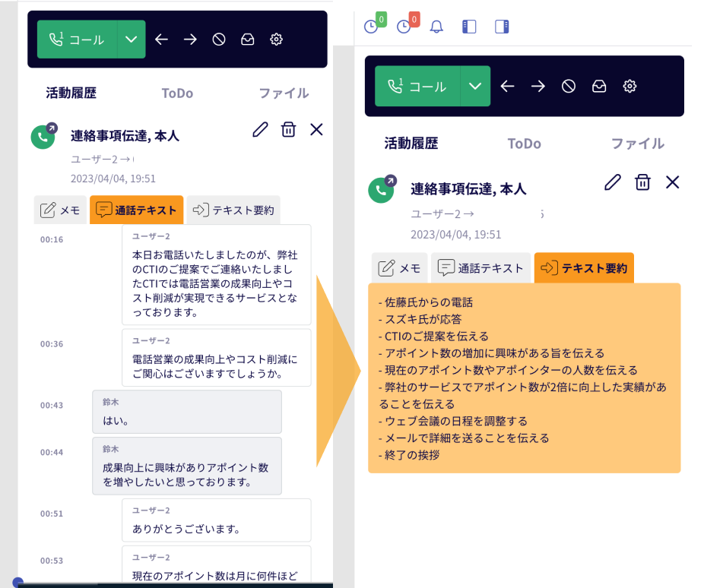Select 通話テキスト tab in right panel

[x=480, y=268]
